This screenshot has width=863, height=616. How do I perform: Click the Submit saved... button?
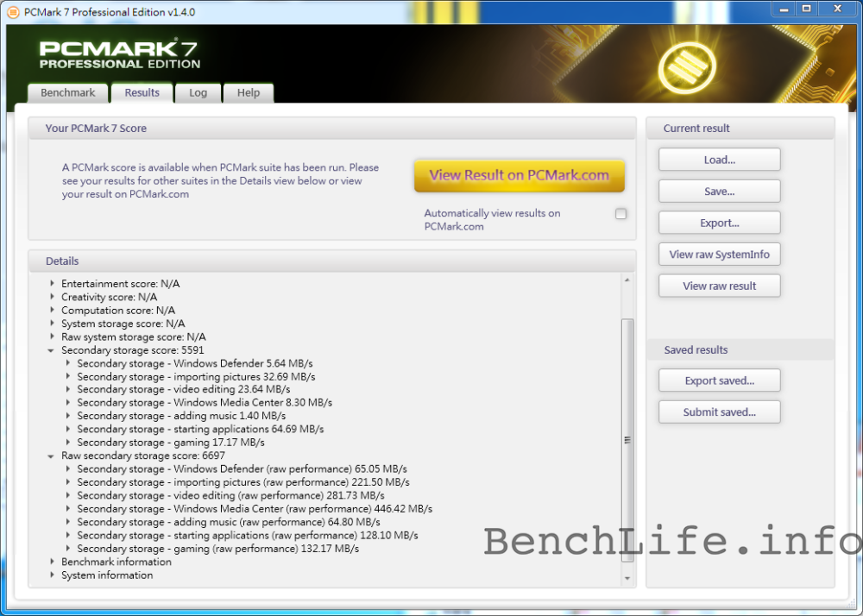(x=720, y=412)
